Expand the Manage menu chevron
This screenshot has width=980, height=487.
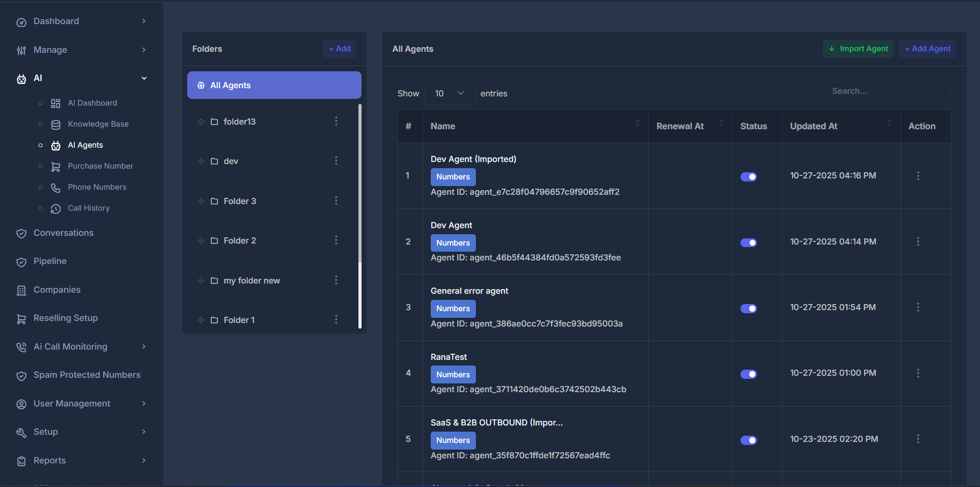point(144,50)
